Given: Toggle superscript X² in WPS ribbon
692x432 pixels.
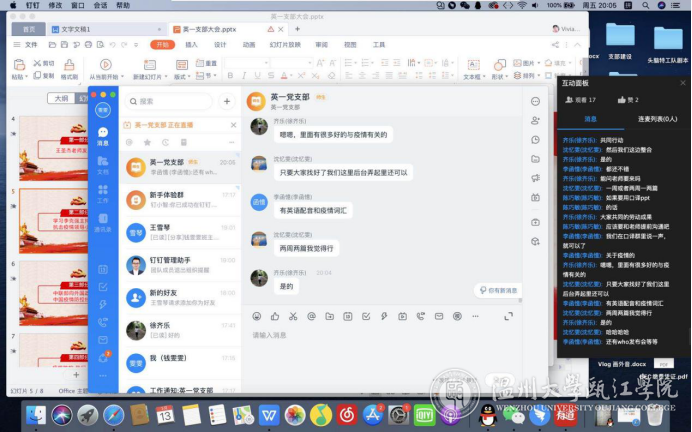Looking at the screenshot, I should click(301, 76).
